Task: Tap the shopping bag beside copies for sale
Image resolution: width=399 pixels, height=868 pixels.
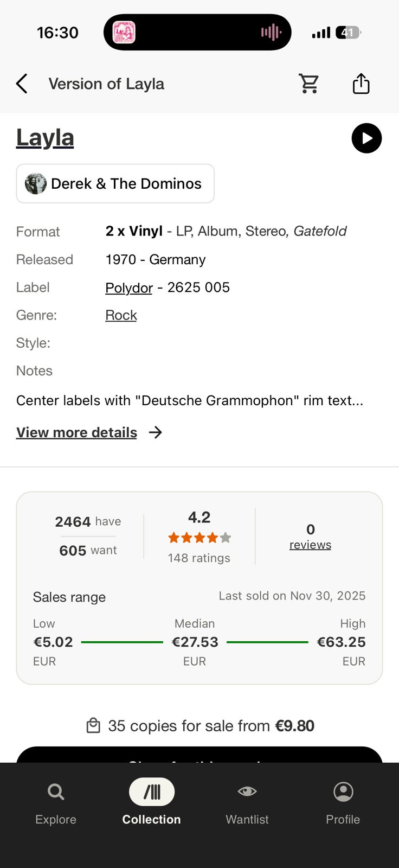Action: tap(94, 725)
